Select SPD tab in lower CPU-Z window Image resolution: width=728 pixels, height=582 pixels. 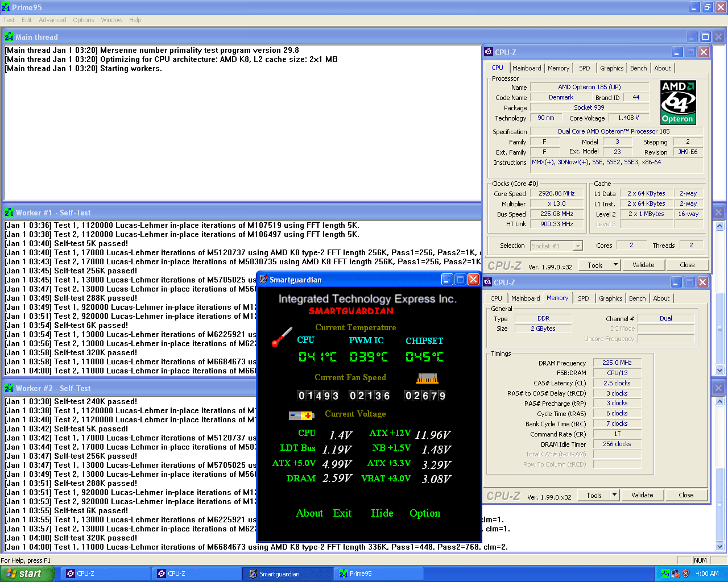coord(584,298)
